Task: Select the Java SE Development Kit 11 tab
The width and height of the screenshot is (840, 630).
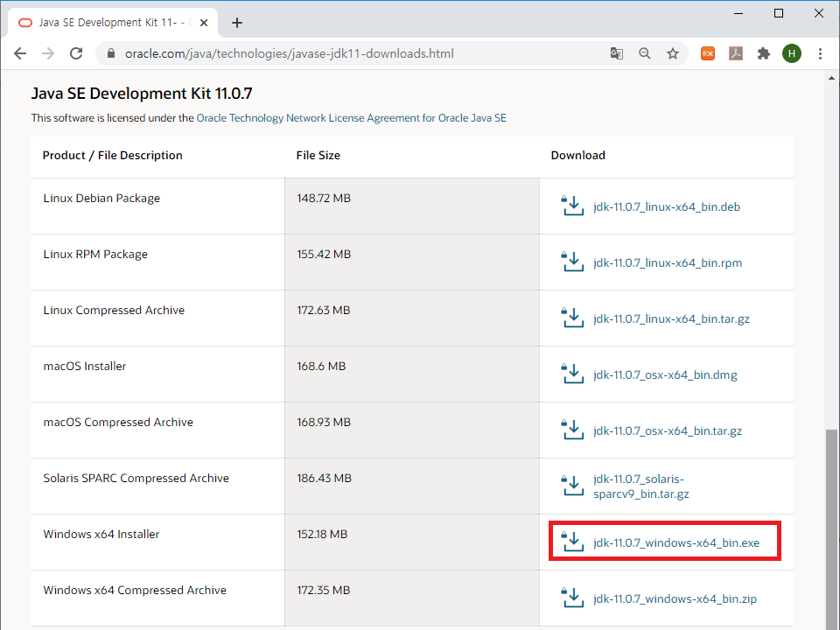Action: point(113,23)
